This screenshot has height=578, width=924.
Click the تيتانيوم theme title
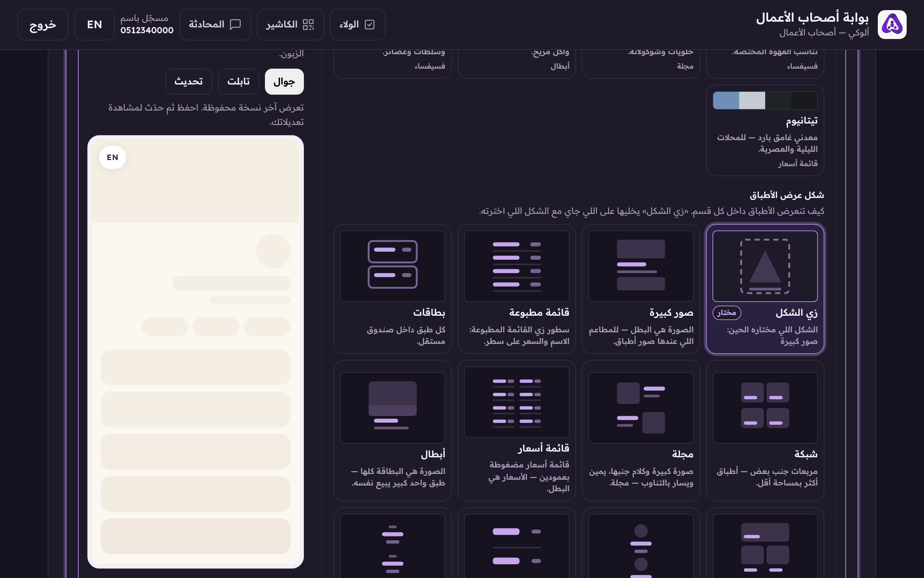click(x=801, y=121)
